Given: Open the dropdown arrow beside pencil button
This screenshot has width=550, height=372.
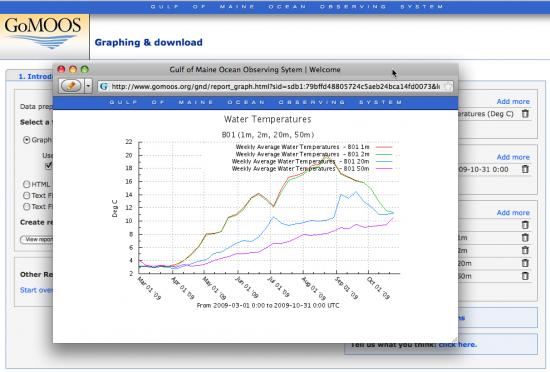Looking at the screenshot, I should click(x=88, y=86).
